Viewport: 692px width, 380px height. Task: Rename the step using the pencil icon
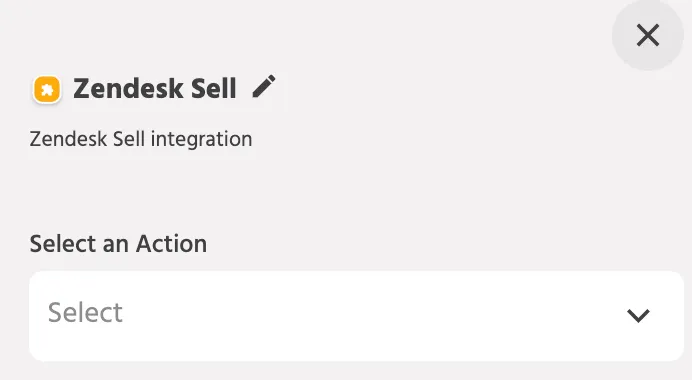tap(264, 87)
